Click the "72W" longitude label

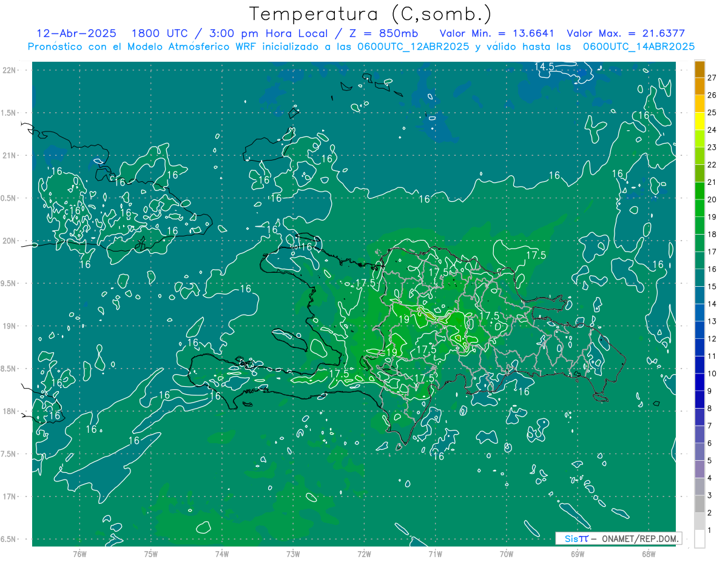(x=364, y=554)
